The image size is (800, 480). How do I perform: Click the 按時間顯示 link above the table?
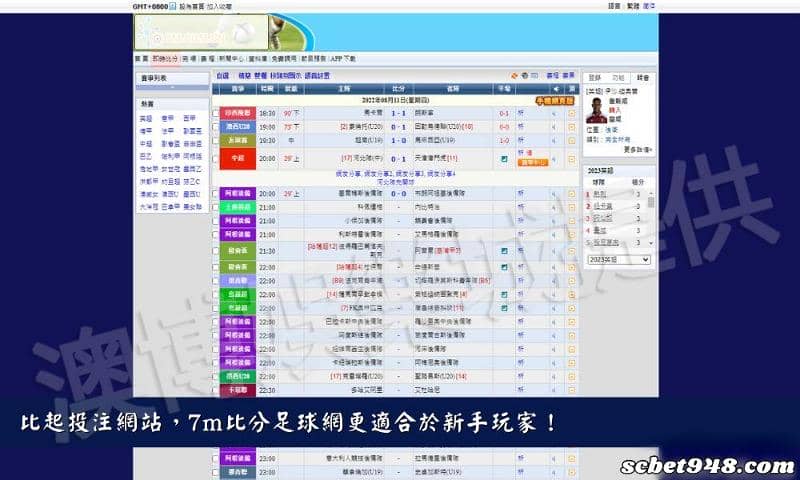pos(285,75)
